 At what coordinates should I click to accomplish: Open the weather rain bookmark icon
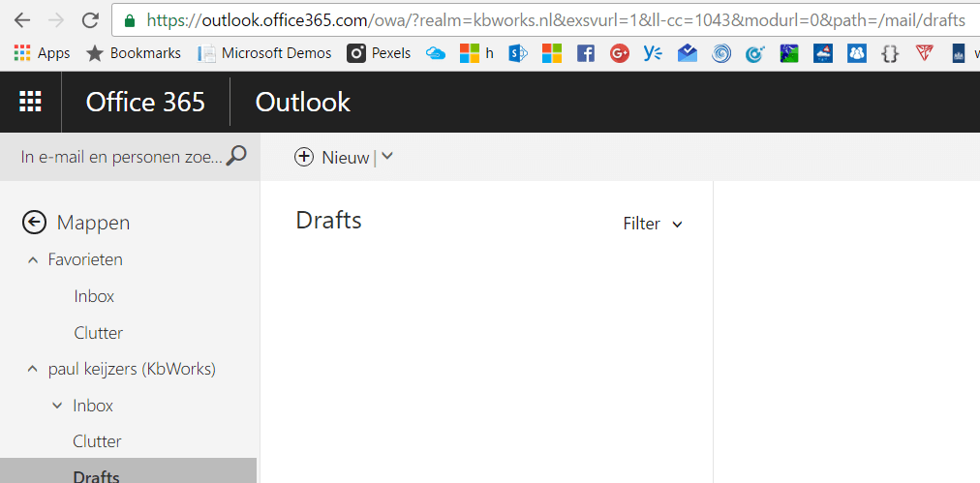[822, 54]
